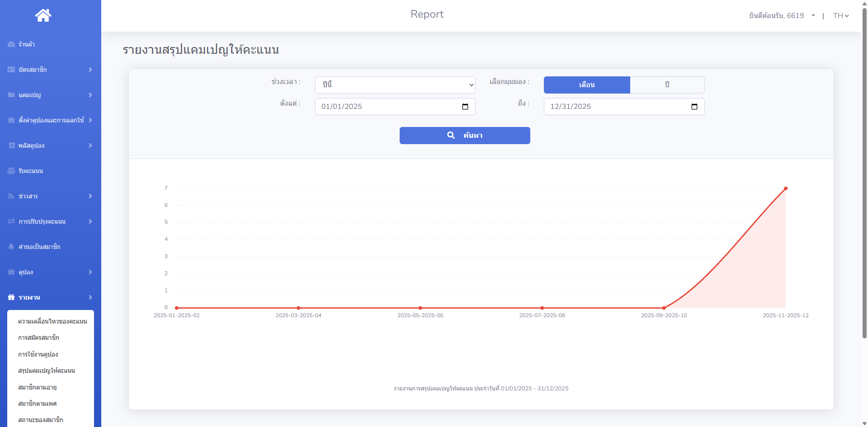Viewport: 868px width, 427px height.
Task: Open the ช่วงเวลา period dropdown
Action: (x=395, y=85)
